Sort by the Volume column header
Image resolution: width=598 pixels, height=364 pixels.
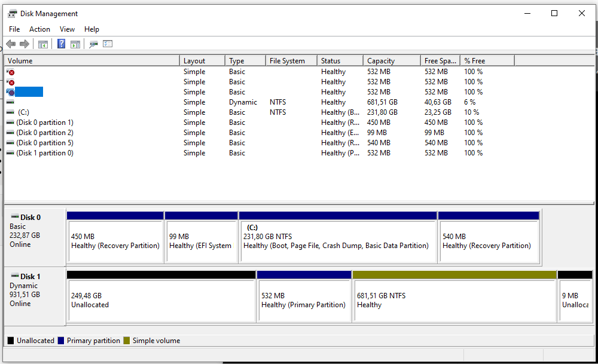click(x=92, y=60)
